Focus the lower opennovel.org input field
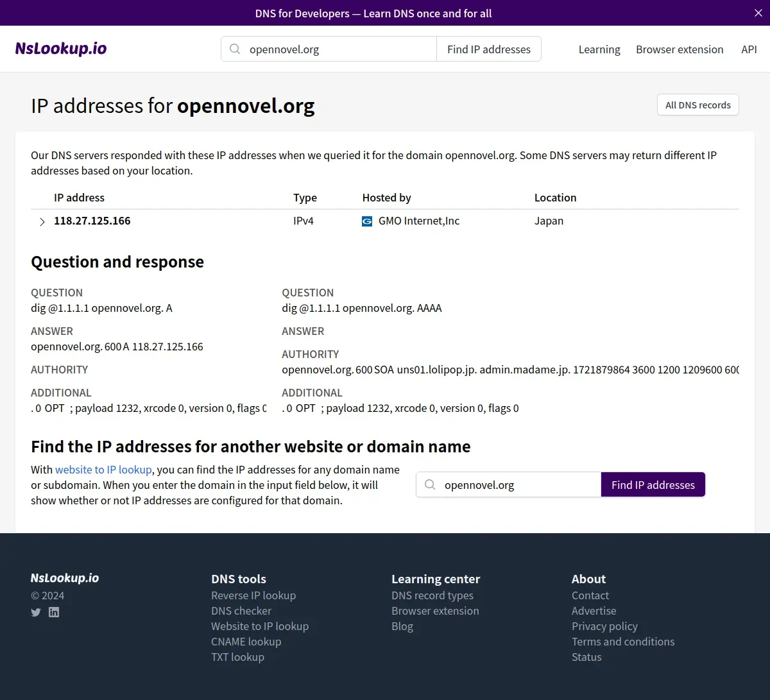770x700 pixels. click(509, 485)
